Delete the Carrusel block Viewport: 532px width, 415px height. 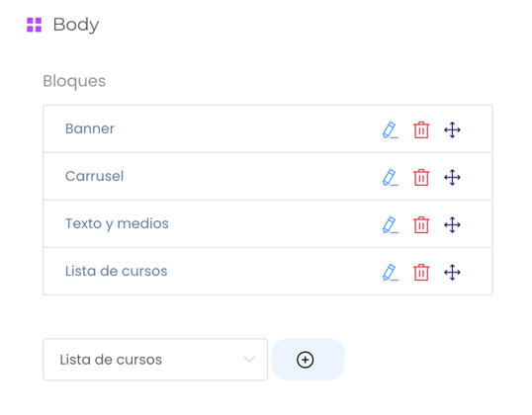[421, 177]
